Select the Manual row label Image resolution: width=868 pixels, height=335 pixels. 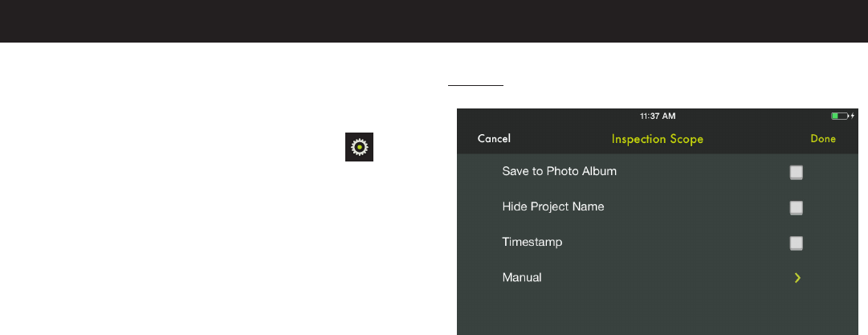521,277
